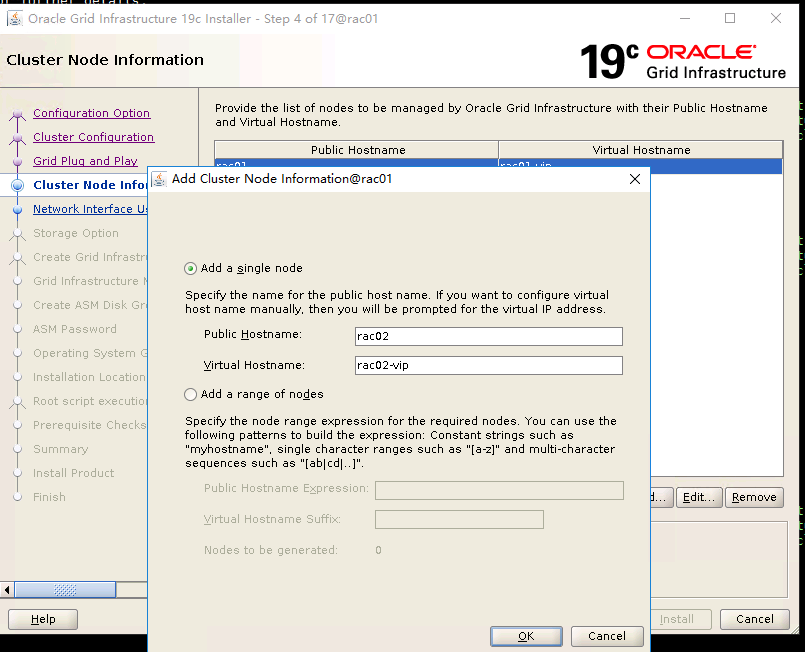Cancel the Add Cluster Node Information dialog
The image size is (805, 652).
(607, 636)
